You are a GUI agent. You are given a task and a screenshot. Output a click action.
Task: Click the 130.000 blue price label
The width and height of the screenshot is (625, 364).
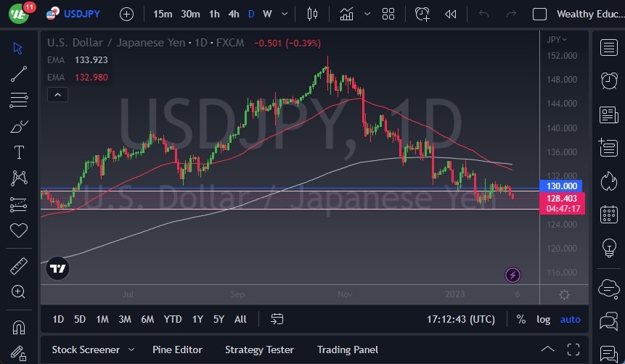point(560,186)
